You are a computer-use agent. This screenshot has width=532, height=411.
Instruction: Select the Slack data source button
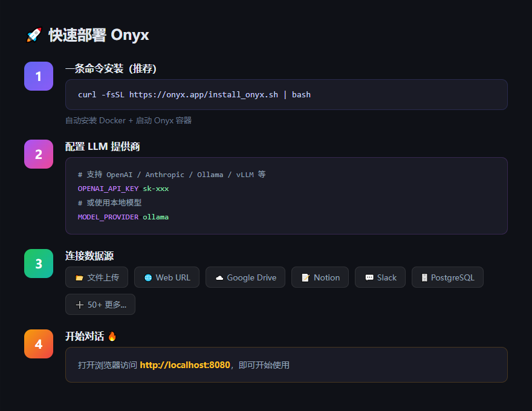point(380,277)
